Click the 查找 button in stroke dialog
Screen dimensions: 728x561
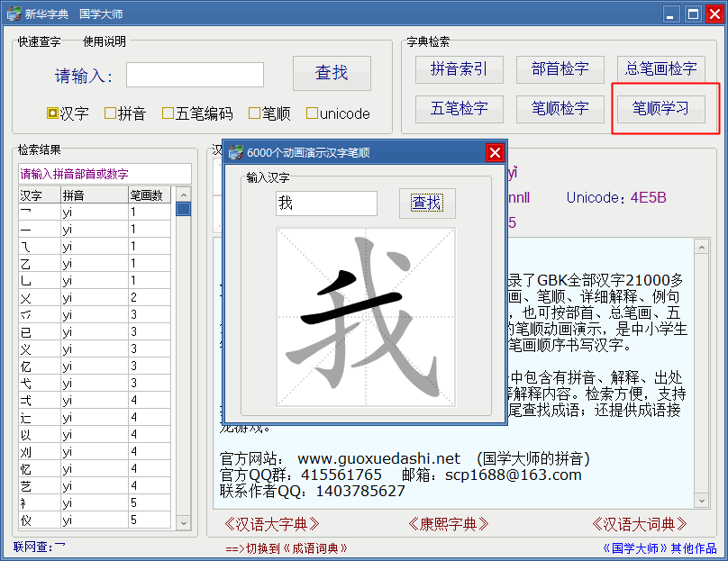427,204
